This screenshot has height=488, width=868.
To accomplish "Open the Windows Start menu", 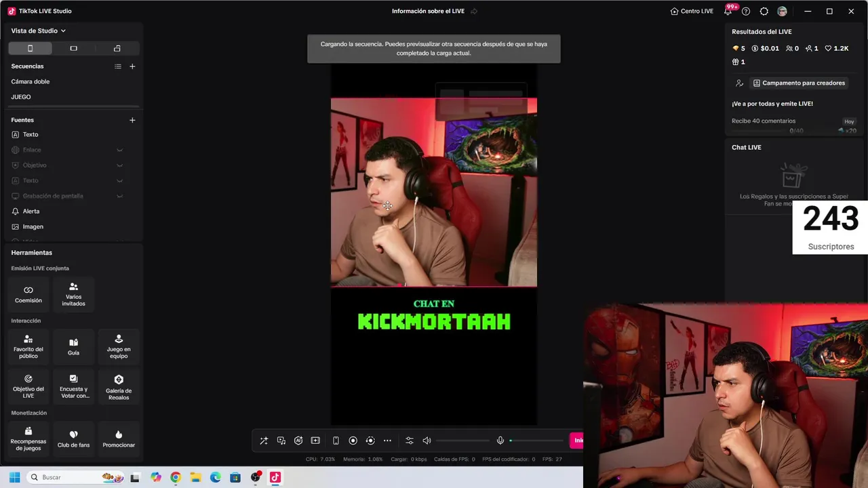I will [x=14, y=477].
